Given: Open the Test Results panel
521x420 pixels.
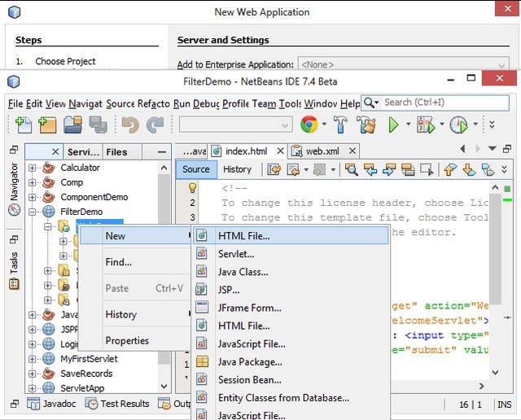Looking at the screenshot, I should [x=118, y=404].
